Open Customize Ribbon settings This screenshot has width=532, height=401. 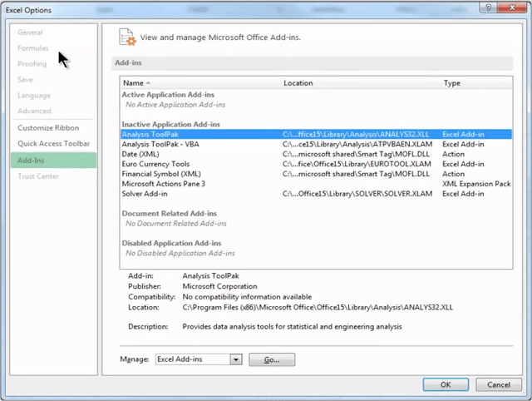tap(48, 128)
